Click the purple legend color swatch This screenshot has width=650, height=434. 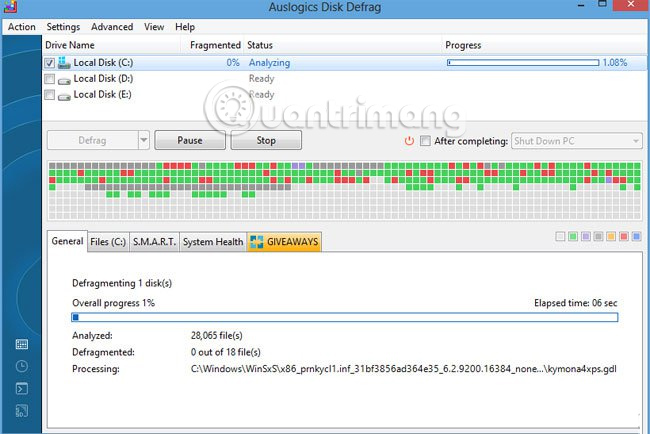tap(586, 237)
